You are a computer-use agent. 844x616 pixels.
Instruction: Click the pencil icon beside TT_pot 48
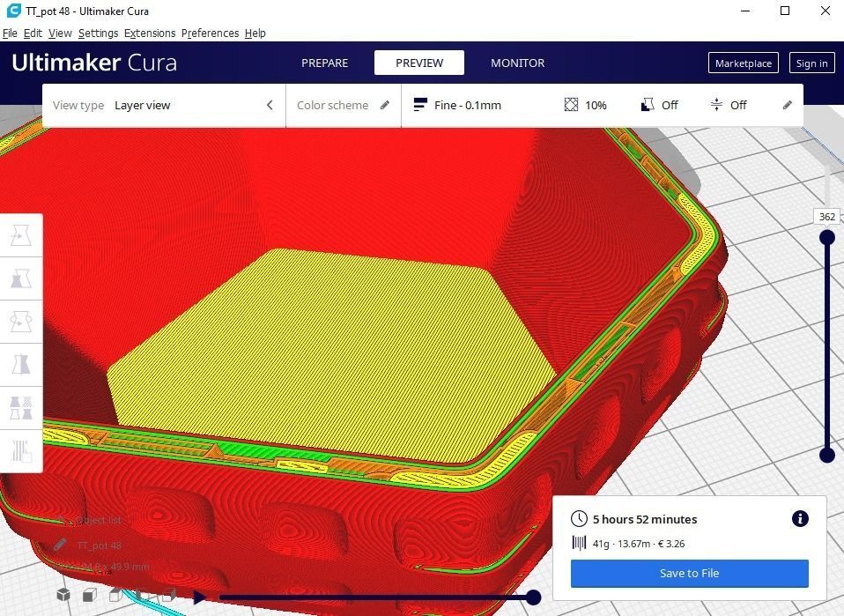(x=60, y=545)
